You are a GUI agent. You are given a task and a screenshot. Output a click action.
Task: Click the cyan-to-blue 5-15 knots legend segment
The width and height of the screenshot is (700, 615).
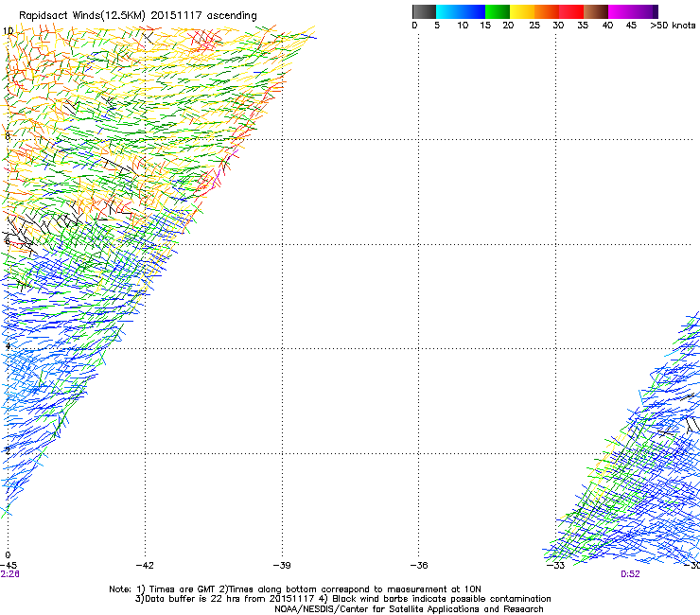coord(461,11)
